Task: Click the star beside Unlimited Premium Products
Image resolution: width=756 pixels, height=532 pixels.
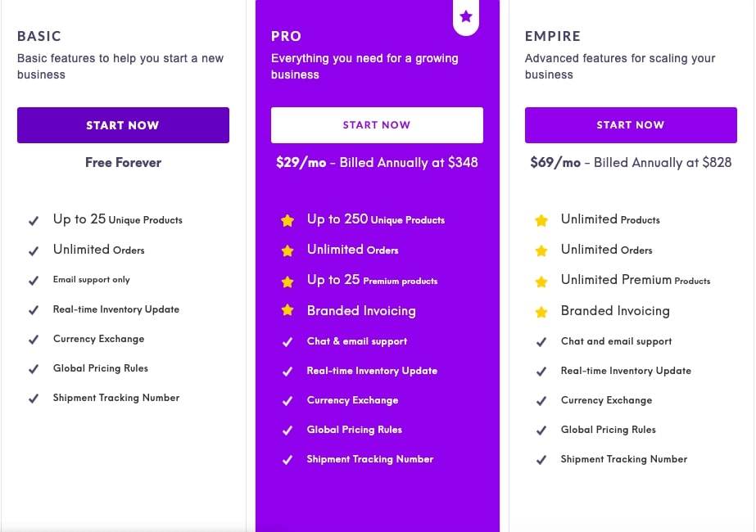Action: tap(541, 282)
